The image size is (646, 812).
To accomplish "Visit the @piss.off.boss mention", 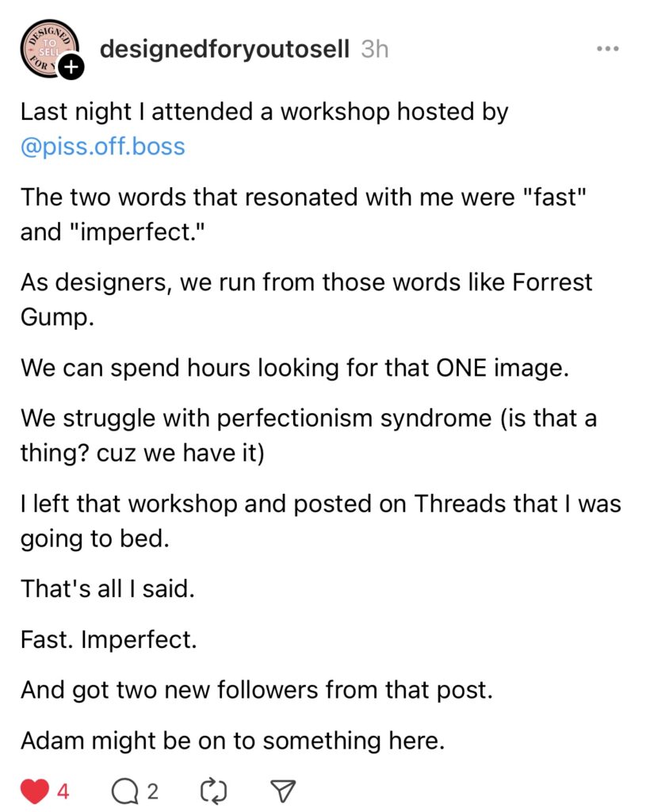I will (x=103, y=147).
